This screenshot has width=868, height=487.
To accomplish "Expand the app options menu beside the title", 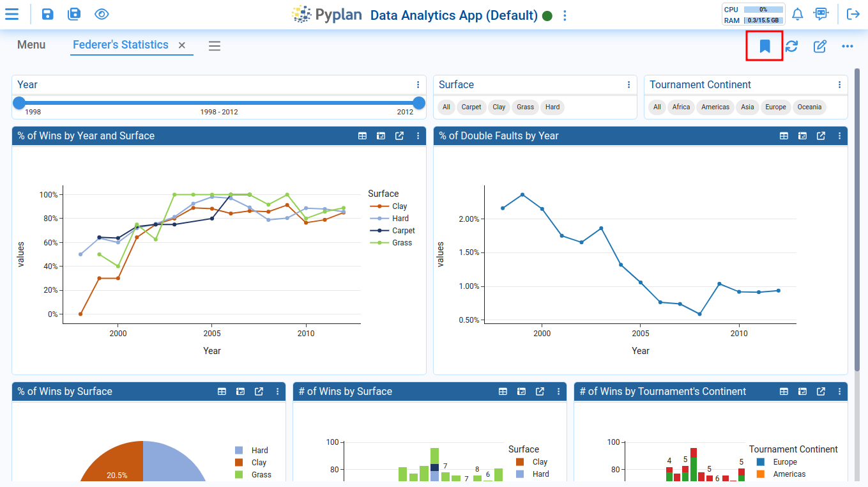I will [x=565, y=16].
